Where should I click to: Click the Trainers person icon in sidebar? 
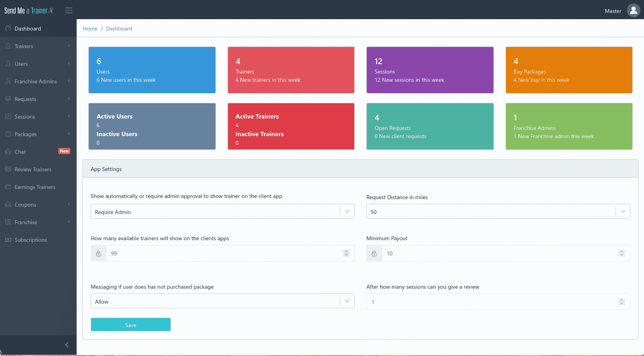pos(8,46)
